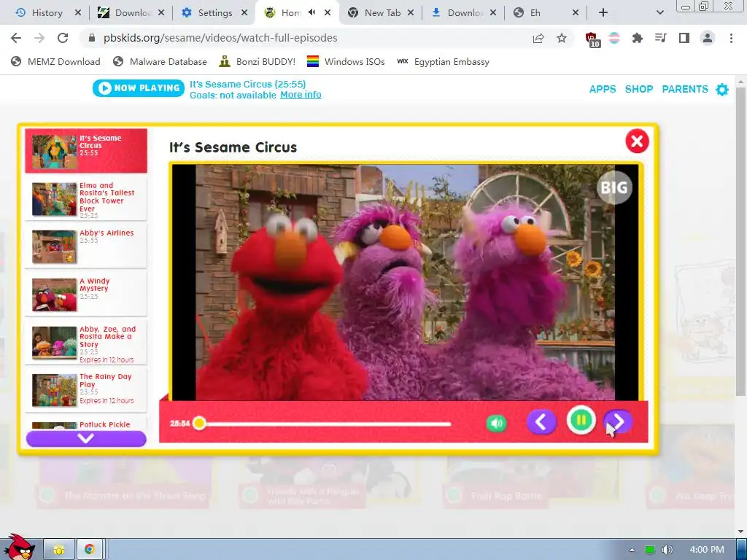Expand the playlist with purple down arrow
This screenshot has height=560, width=747.
click(x=86, y=438)
